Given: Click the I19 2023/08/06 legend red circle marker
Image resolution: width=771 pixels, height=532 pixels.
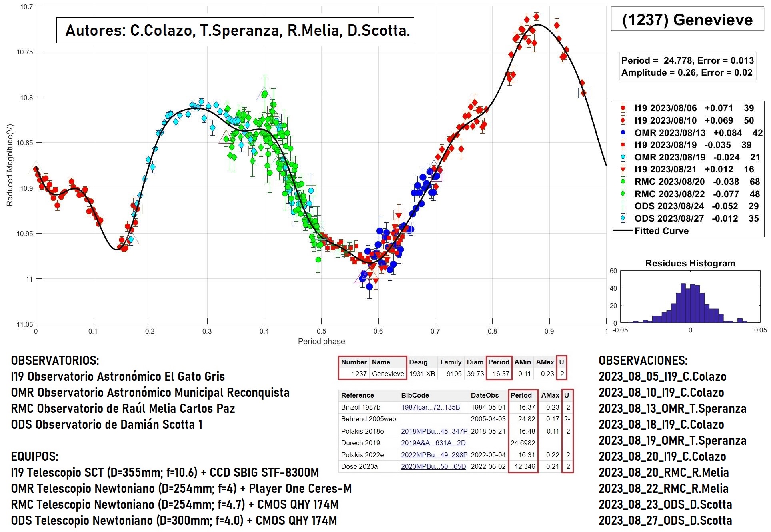Looking at the screenshot, I should 623,108.
